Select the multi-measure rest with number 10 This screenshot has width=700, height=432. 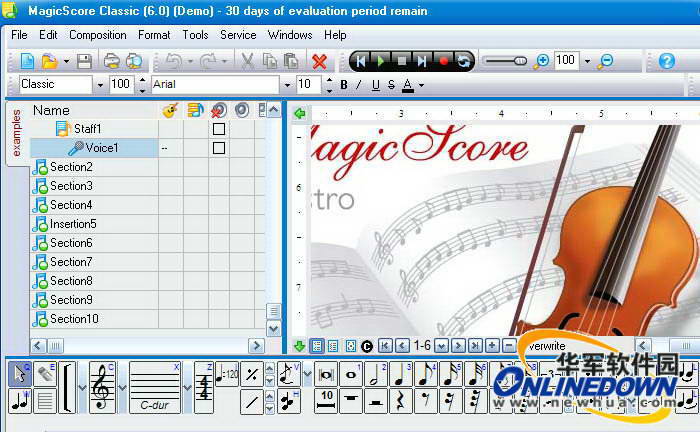click(x=326, y=401)
